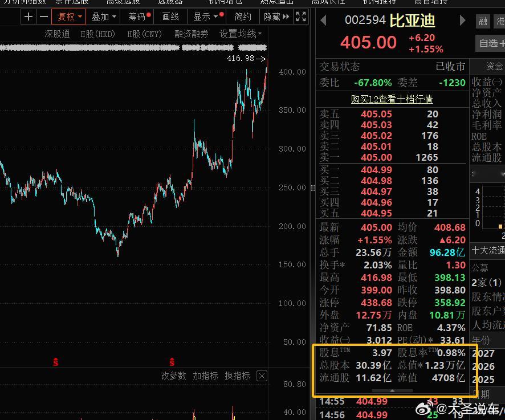Zoom in chart with plus button
The image size is (505, 420).
tap(28, 17)
